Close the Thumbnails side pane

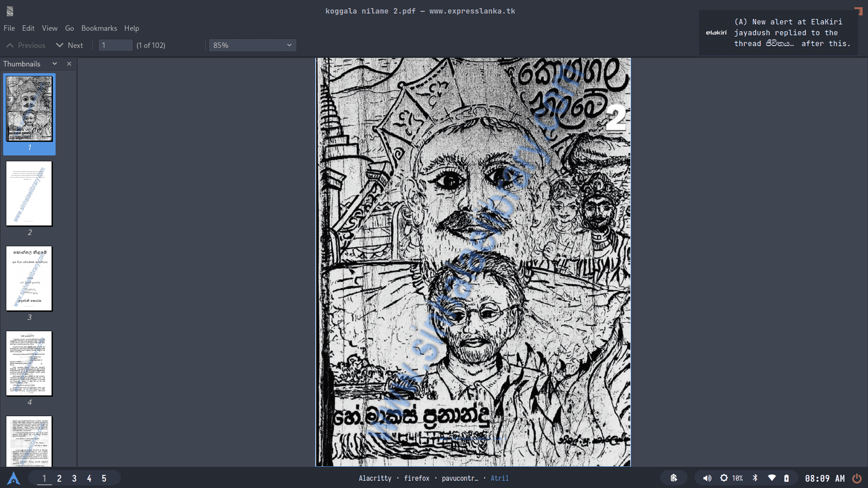coord(69,64)
